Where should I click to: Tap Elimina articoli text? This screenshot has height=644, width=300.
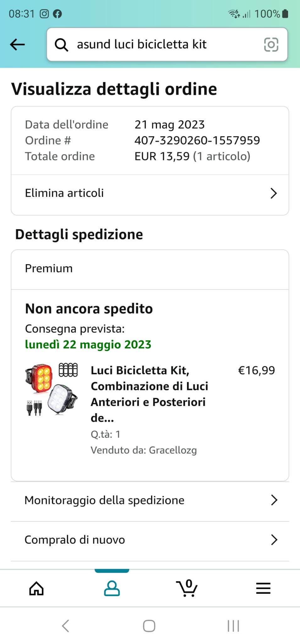tap(64, 193)
